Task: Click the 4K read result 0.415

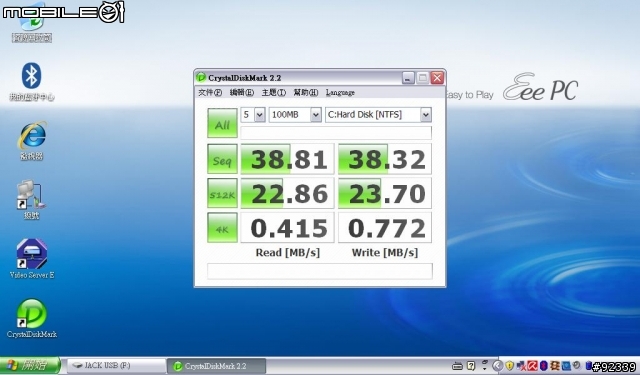Action: click(287, 227)
